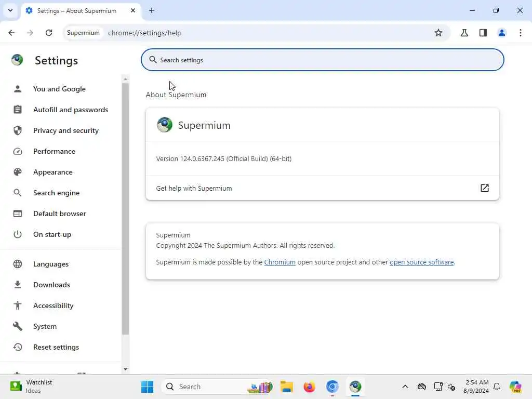
Task: Click Get help with Supermium row
Action: tap(322, 188)
